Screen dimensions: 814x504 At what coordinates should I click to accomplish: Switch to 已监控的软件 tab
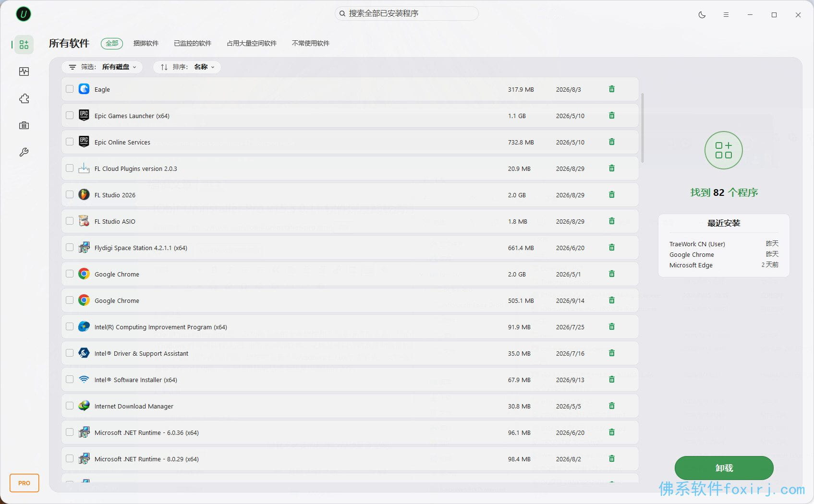coord(193,43)
